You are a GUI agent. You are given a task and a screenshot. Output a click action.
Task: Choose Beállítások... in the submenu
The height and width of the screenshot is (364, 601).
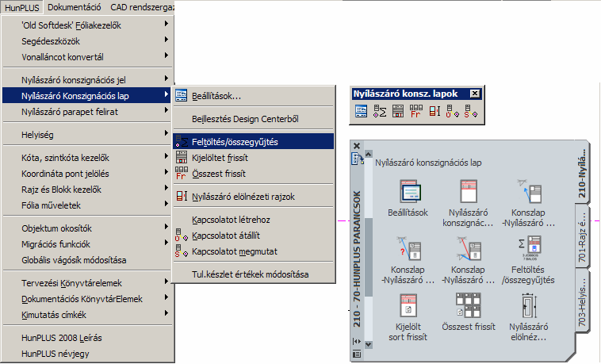(x=254, y=96)
